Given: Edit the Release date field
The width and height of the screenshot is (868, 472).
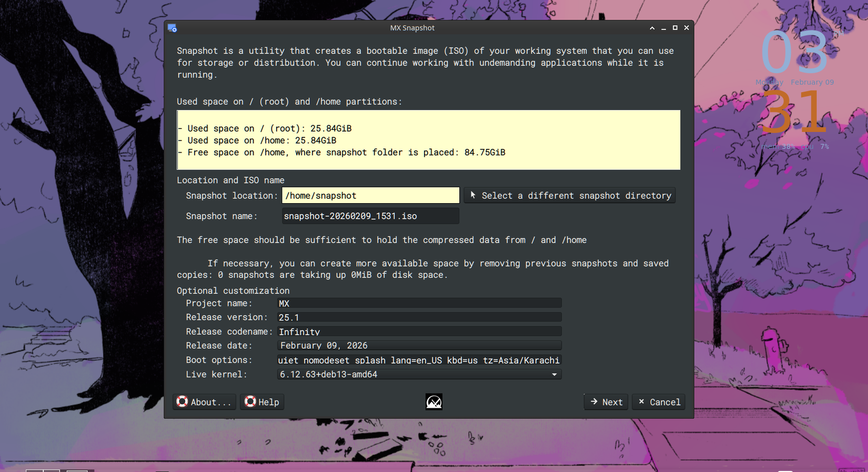Looking at the screenshot, I should click(419, 346).
